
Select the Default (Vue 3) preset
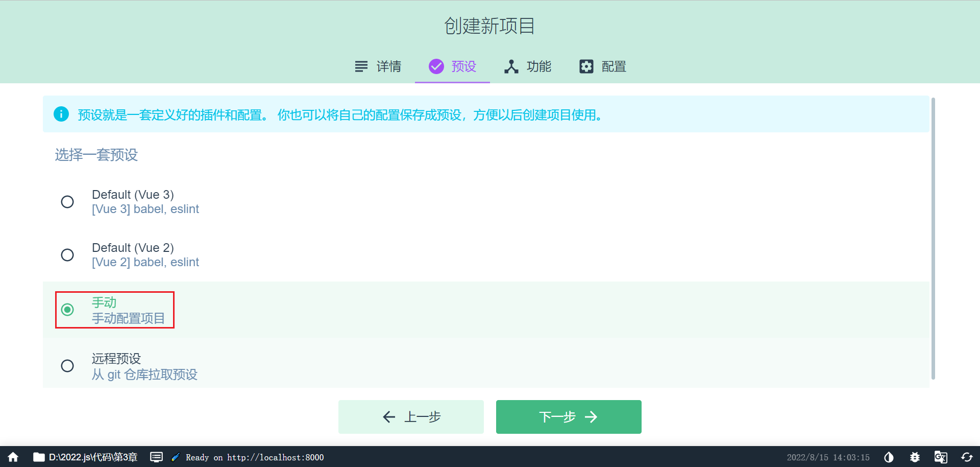[67, 202]
